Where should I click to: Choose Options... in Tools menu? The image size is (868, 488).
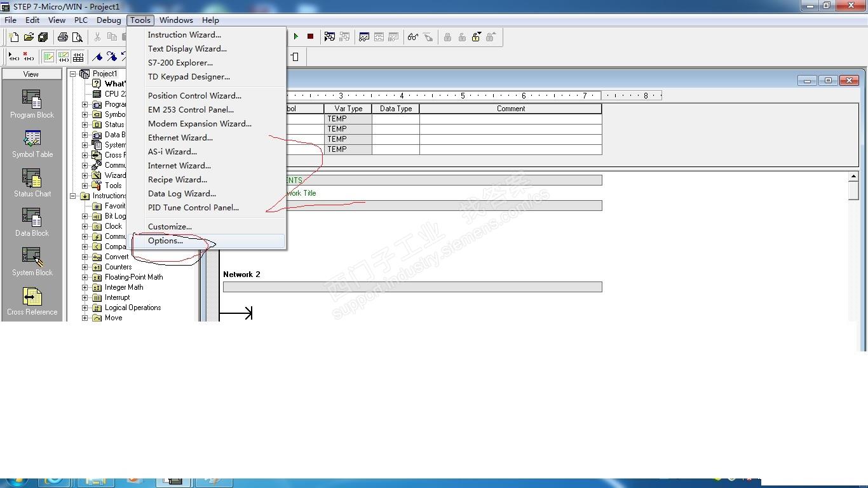(x=207, y=241)
